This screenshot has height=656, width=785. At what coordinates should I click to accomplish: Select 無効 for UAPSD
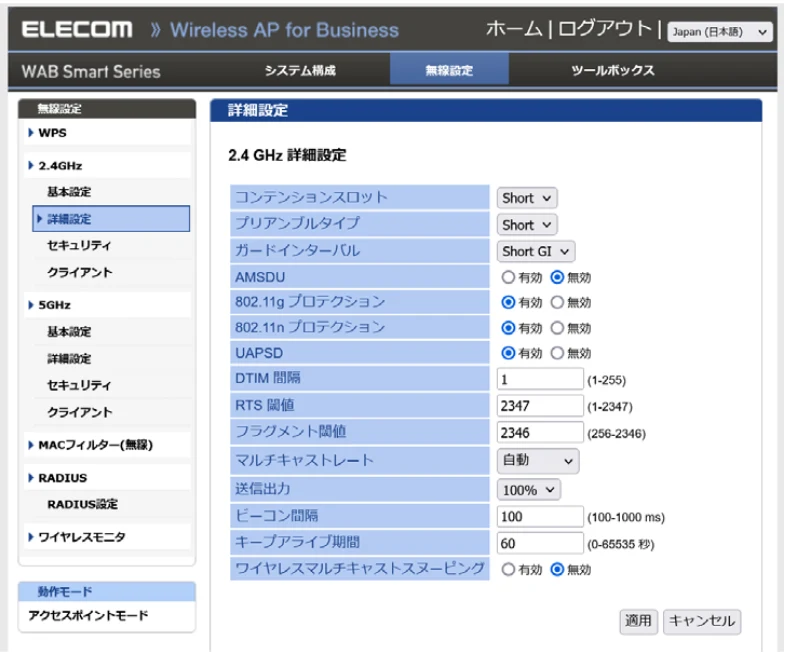point(557,353)
